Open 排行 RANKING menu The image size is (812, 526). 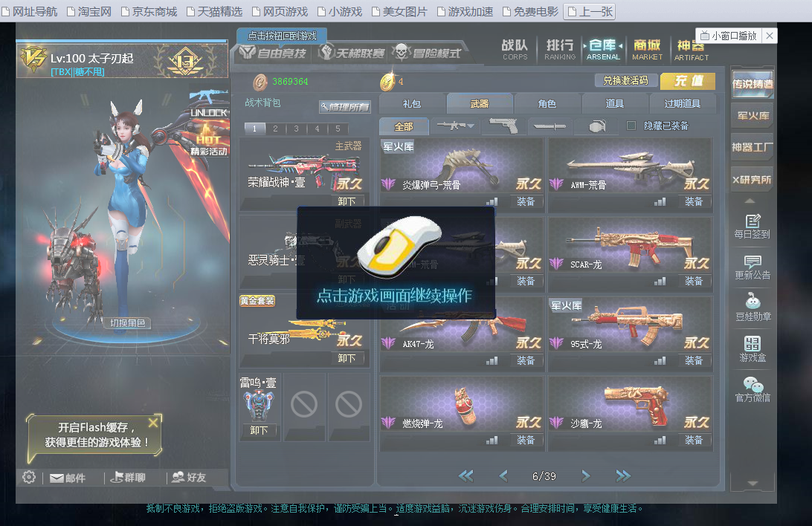coord(560,50)
